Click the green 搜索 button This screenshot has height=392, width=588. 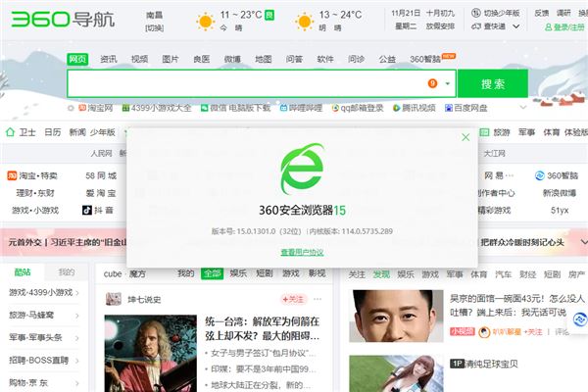[x=493, y=83]
